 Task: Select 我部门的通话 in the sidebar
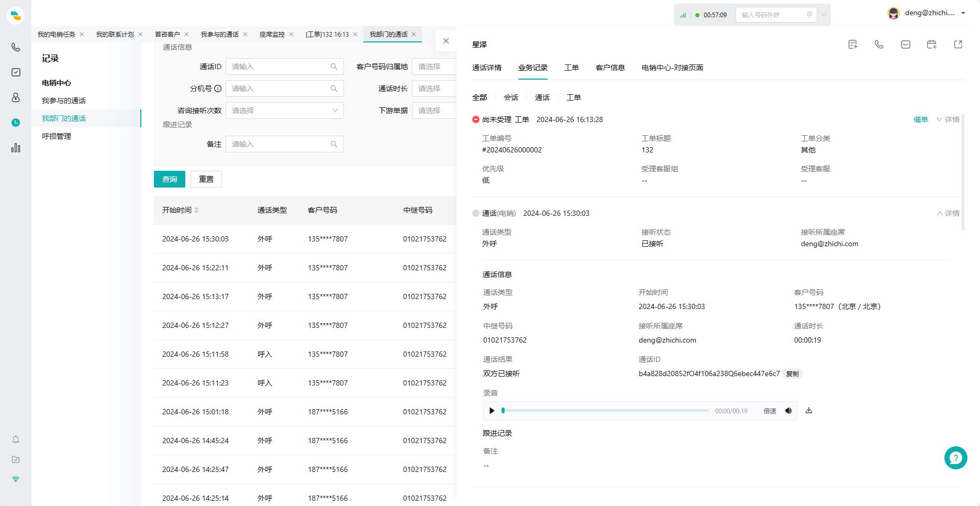[x=86, y=118]
